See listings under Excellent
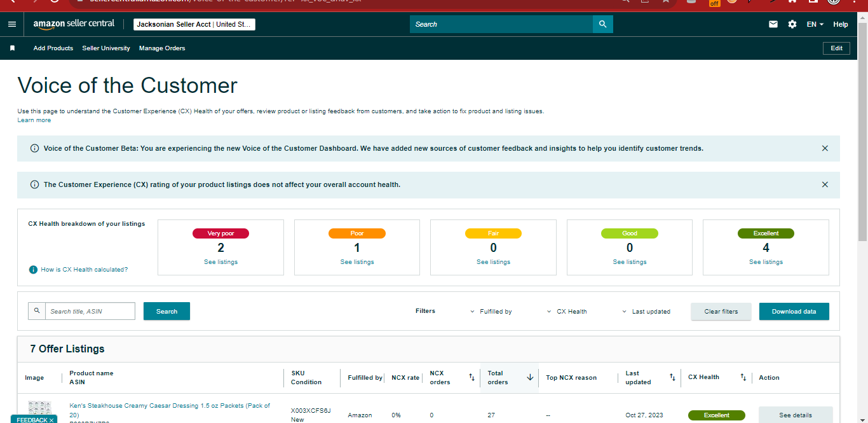Image resolution: width=868 pixels, height=423 pixels. (x=766, y=262)
